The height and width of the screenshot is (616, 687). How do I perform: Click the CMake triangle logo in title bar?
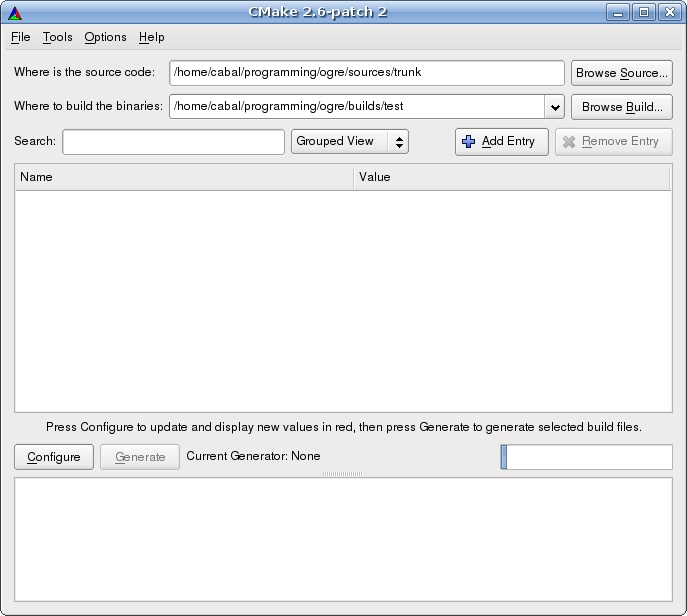click(15, 13)
